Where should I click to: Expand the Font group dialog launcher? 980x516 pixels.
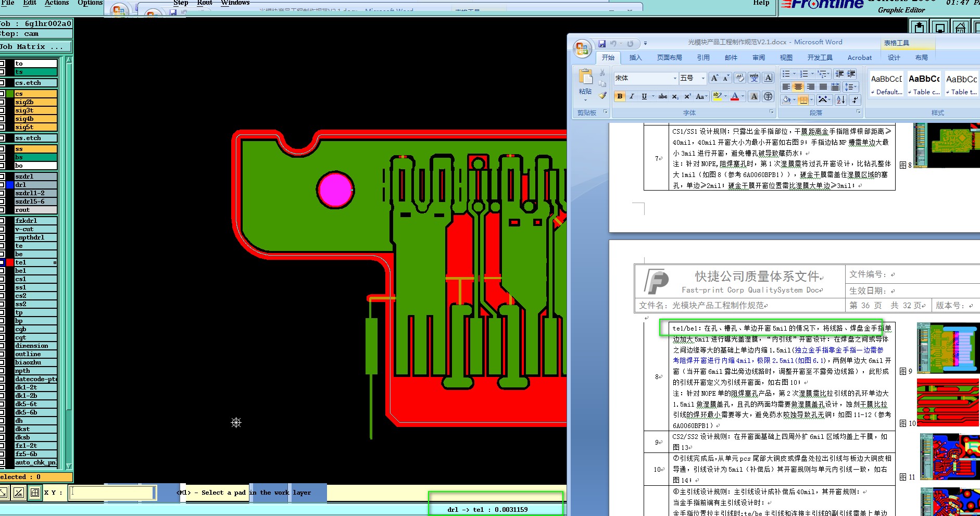pos(771,112)
